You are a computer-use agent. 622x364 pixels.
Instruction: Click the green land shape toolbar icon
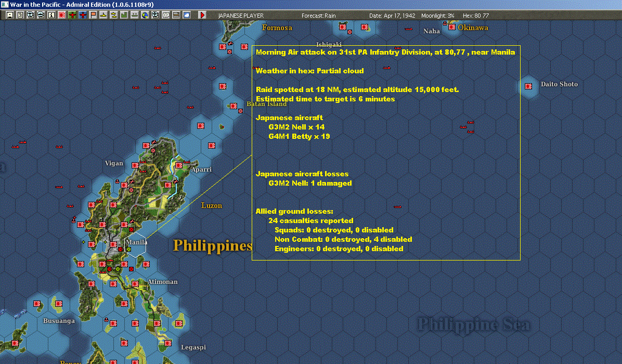tap(124, 15)
